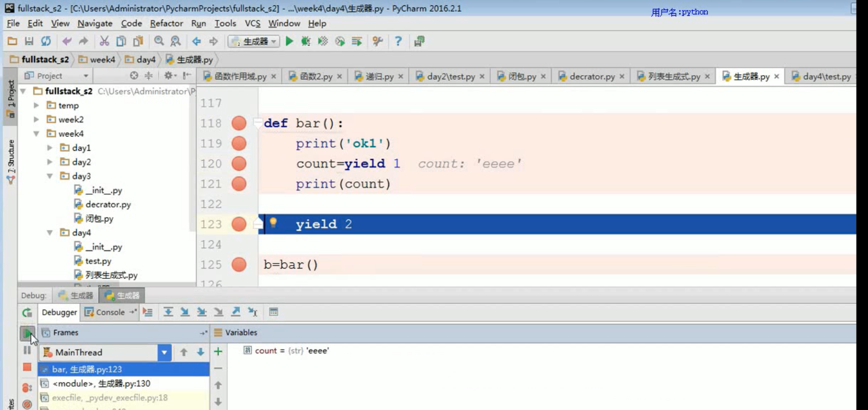Click the Open folder toolbar icon
The height and width of the screenshot is (410, 868).
12,41
